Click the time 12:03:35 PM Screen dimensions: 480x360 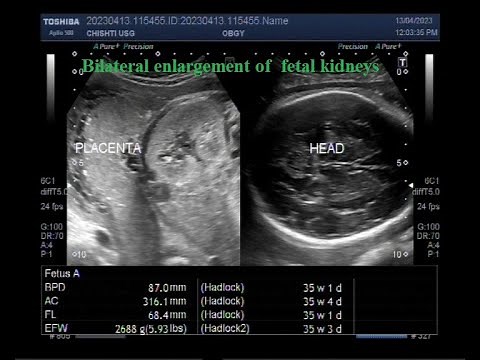click(416, 33)
